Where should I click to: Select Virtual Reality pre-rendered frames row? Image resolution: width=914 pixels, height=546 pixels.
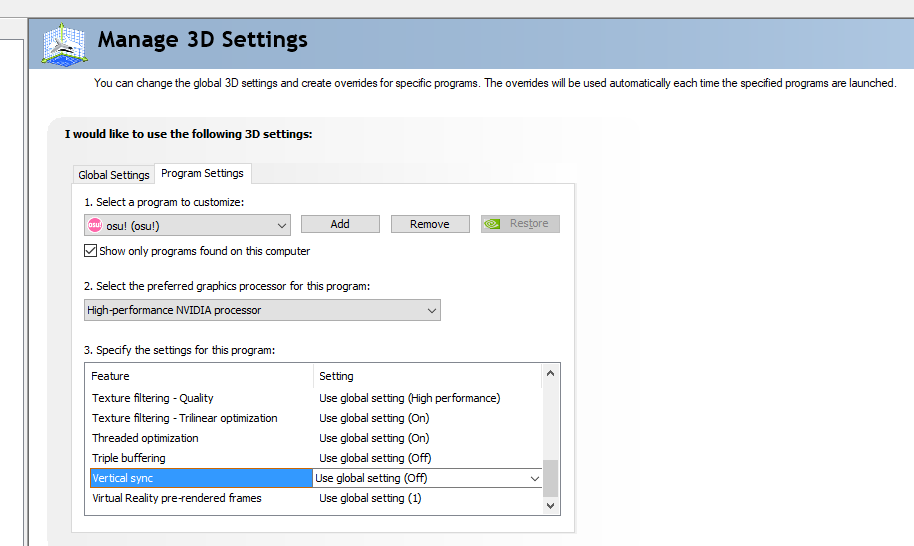(x=315, y=498)
